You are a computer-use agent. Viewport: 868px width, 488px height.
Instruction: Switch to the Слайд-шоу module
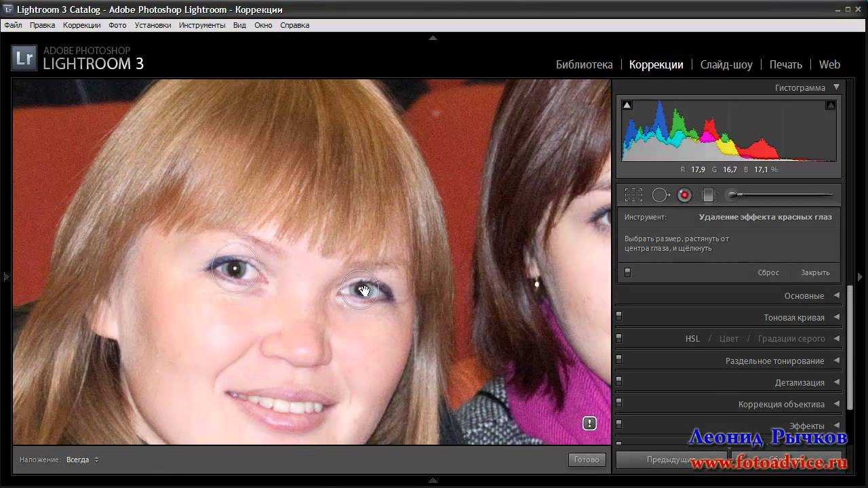[726, 65]
